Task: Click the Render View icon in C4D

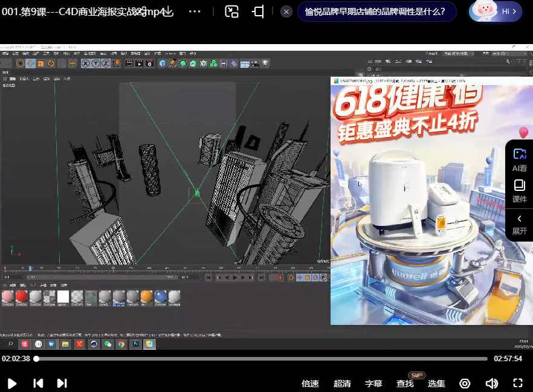Action: [129, 63]
